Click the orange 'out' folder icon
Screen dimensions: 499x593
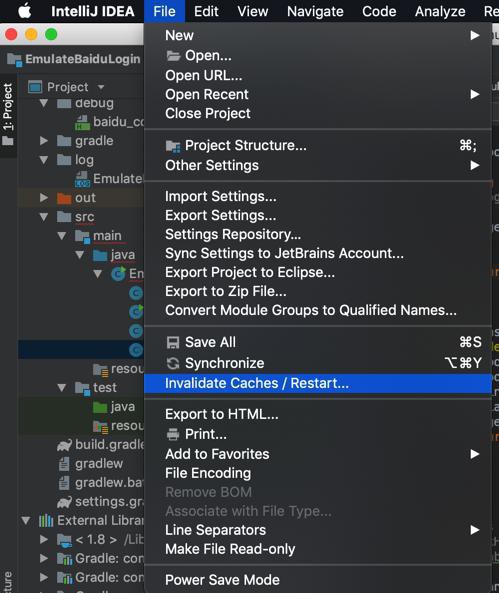[64, 198]
